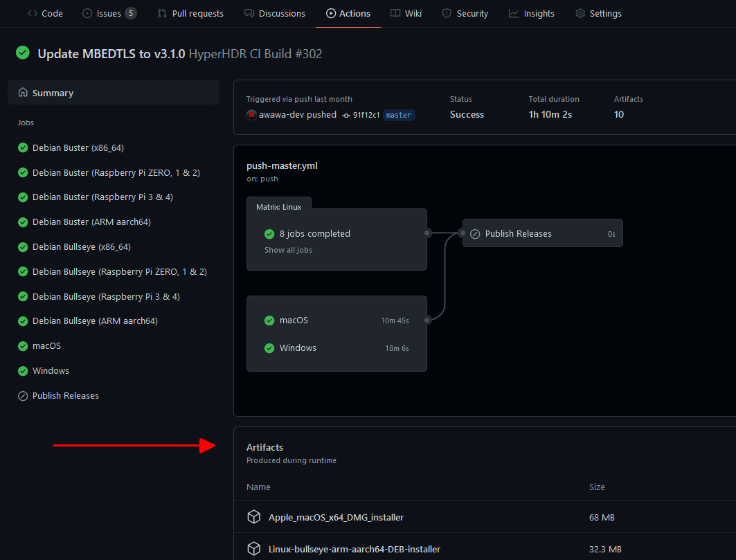The width and height of the screenshot is (736, 560).
Task: Click the Name column header
Action: (259, 487)
